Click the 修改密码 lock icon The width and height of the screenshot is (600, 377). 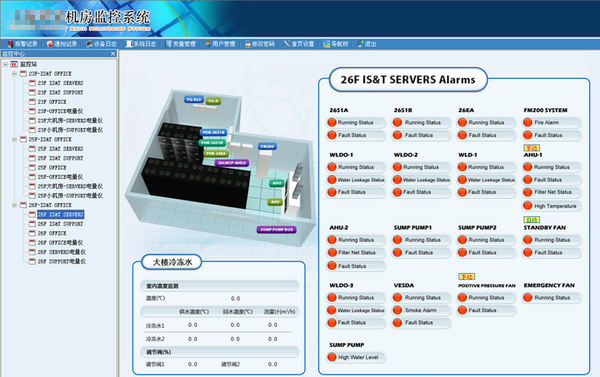click(x=248, y=44)
